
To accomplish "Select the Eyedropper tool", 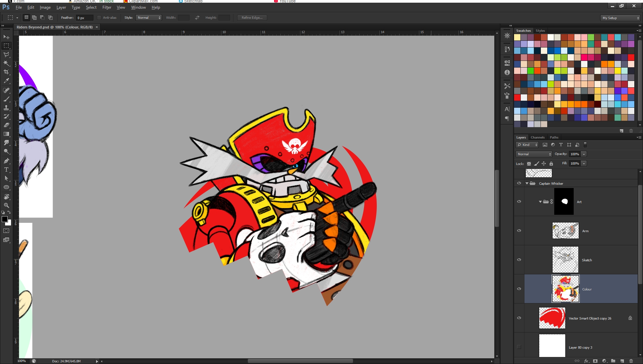I will point(6,81).
